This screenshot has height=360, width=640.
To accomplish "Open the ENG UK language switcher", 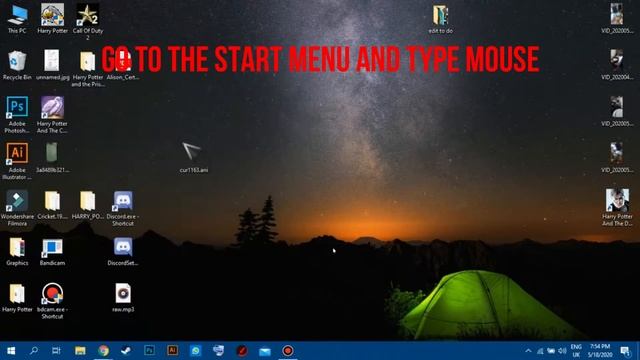I will pos(576,351).
